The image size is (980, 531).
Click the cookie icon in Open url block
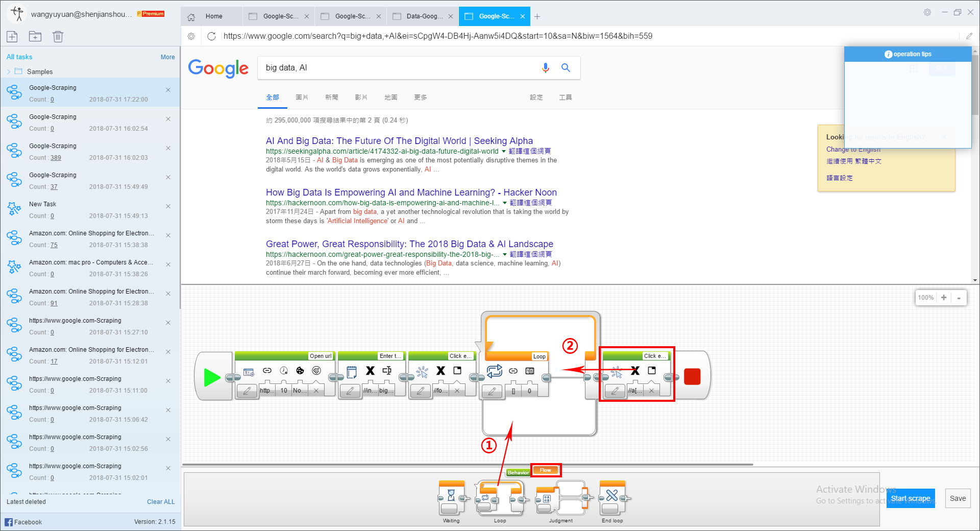coord(300,371)
